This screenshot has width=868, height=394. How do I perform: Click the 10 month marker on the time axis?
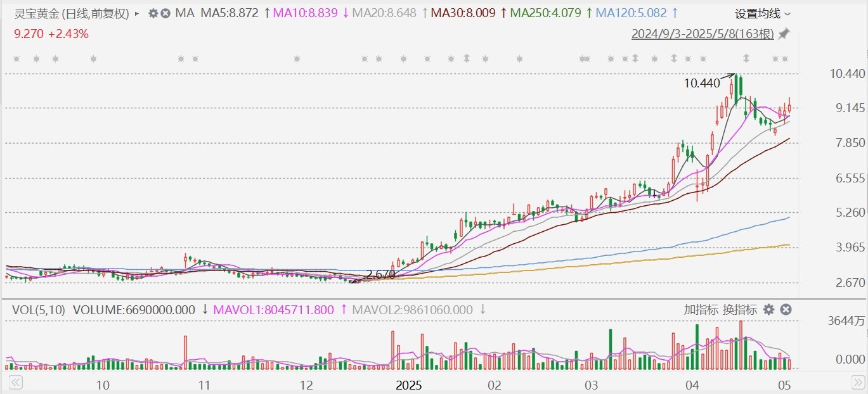[103, 385]
